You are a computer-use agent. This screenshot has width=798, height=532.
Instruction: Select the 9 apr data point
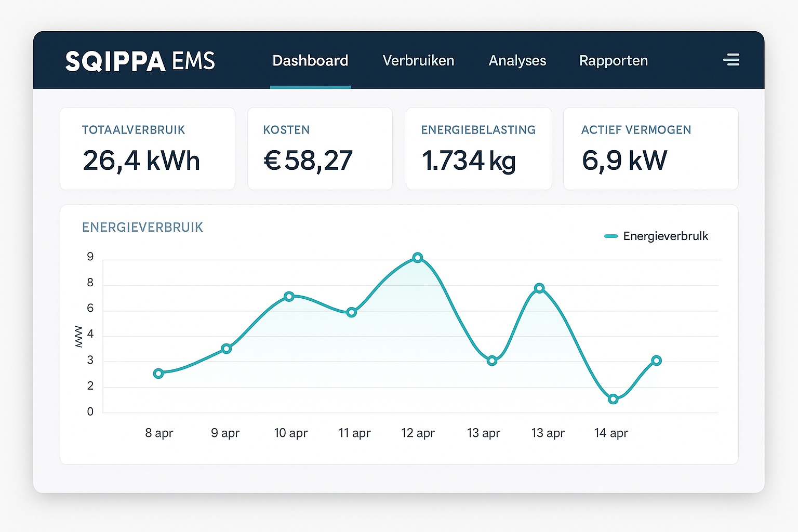(226, 349)
